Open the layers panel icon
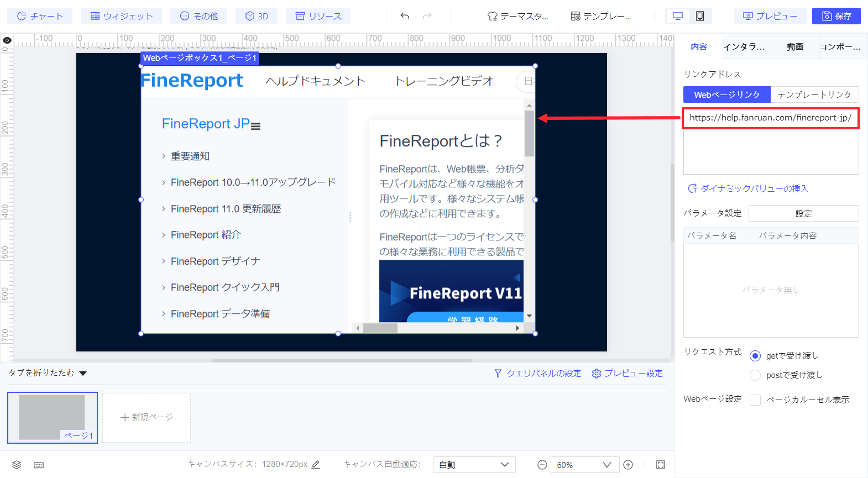 pyautogui.click(x=17, y=465)
